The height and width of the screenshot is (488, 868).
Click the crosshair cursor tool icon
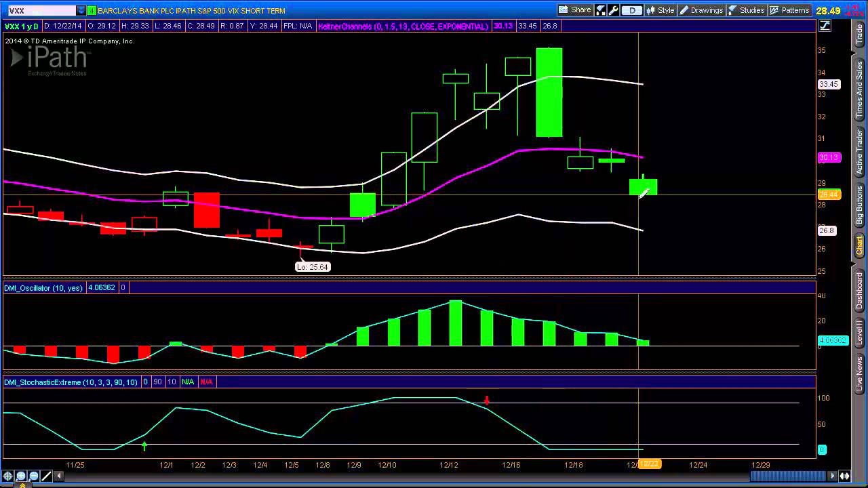coord(8,476)
